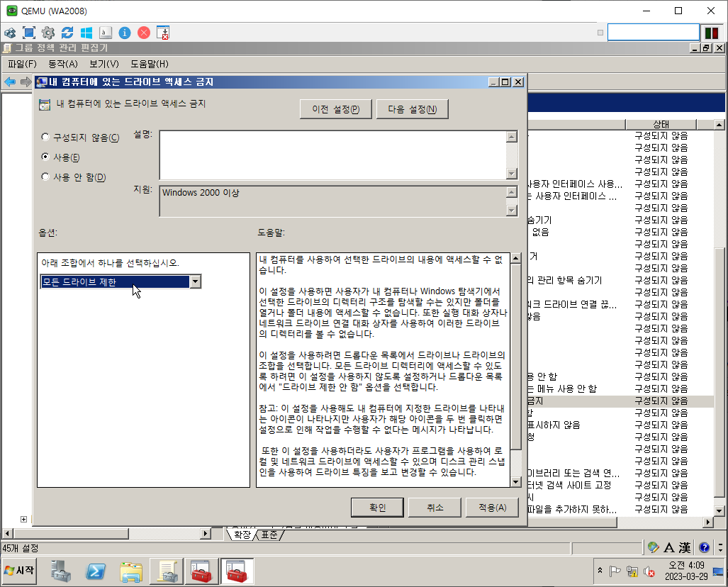728x587 pixels.
Task: Click the Show Desktop button at taskbar end
Action: [x=719, y=571]
